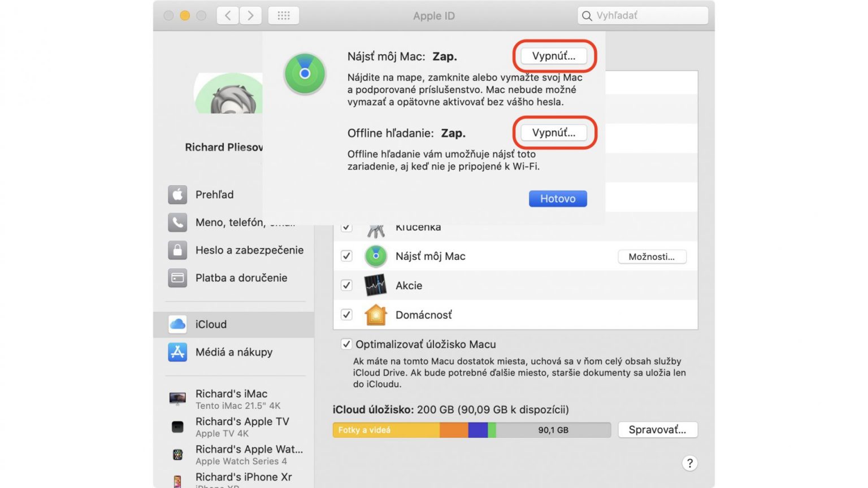Viewport: 868px width, 488px height.
Task: Uncheck the Kľúčenka checkbox
Action: 346,227
